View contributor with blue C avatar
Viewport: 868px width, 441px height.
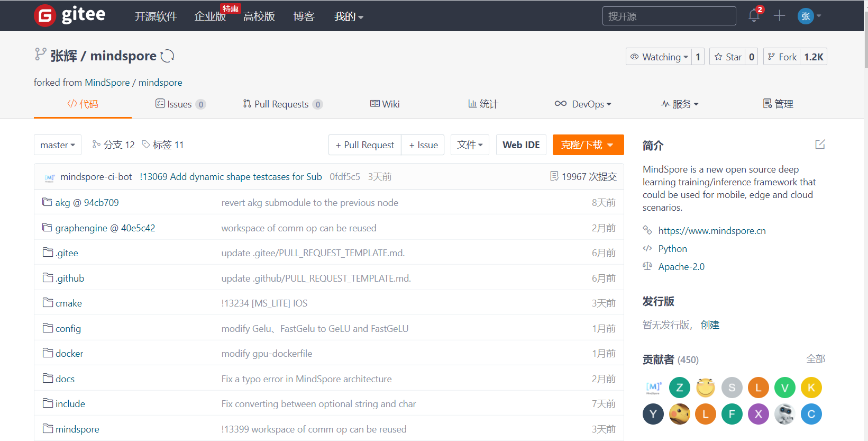(811, 414)
